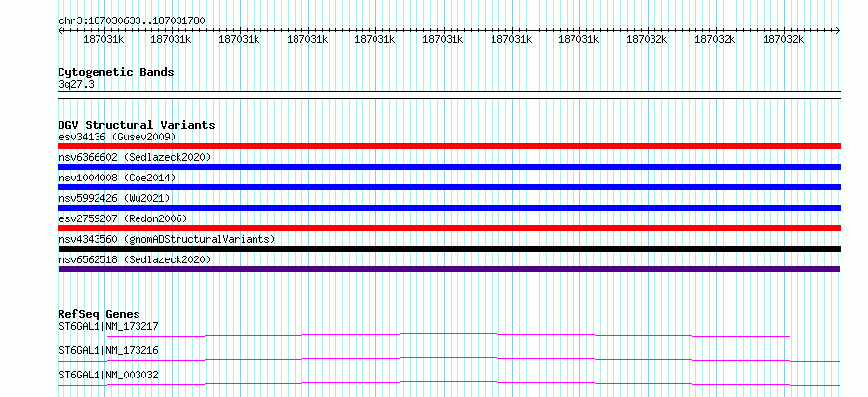Select the Cytogenetic Bands track title

116,72
